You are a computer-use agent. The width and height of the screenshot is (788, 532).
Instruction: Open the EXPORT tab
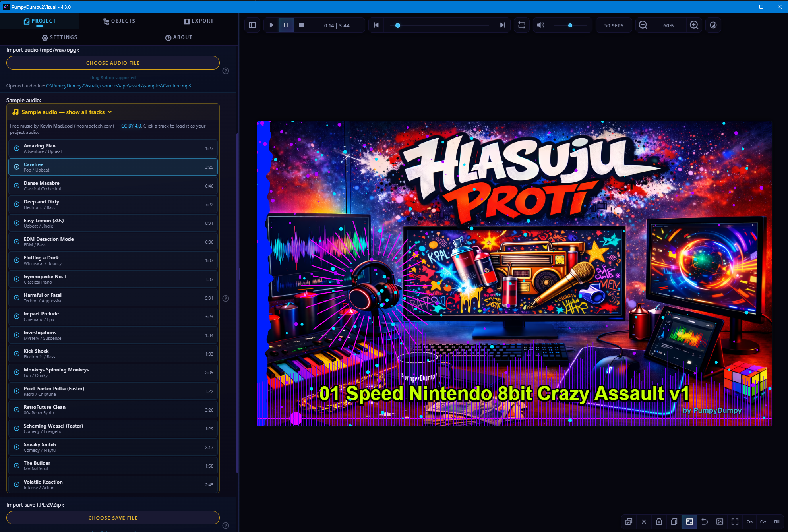[199, 21]
